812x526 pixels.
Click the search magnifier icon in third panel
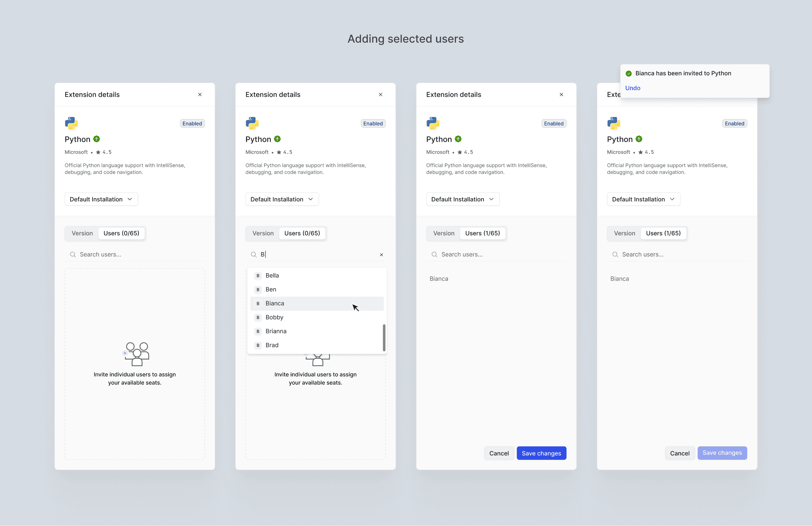434,254
